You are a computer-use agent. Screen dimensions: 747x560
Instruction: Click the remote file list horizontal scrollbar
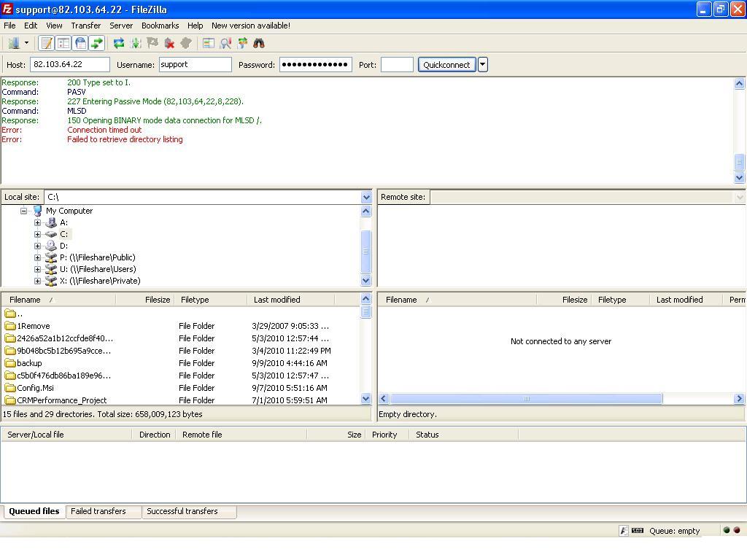[525, 399]
